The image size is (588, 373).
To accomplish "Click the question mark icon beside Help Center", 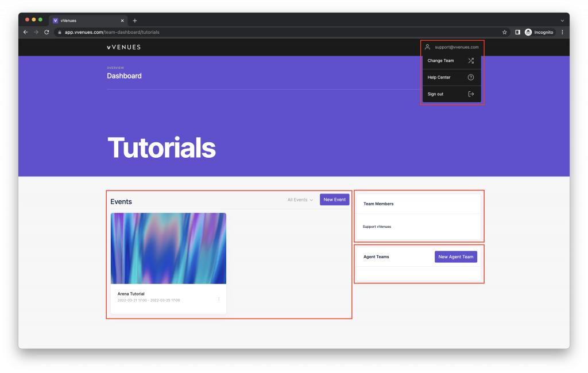I will tap(471, 77).
